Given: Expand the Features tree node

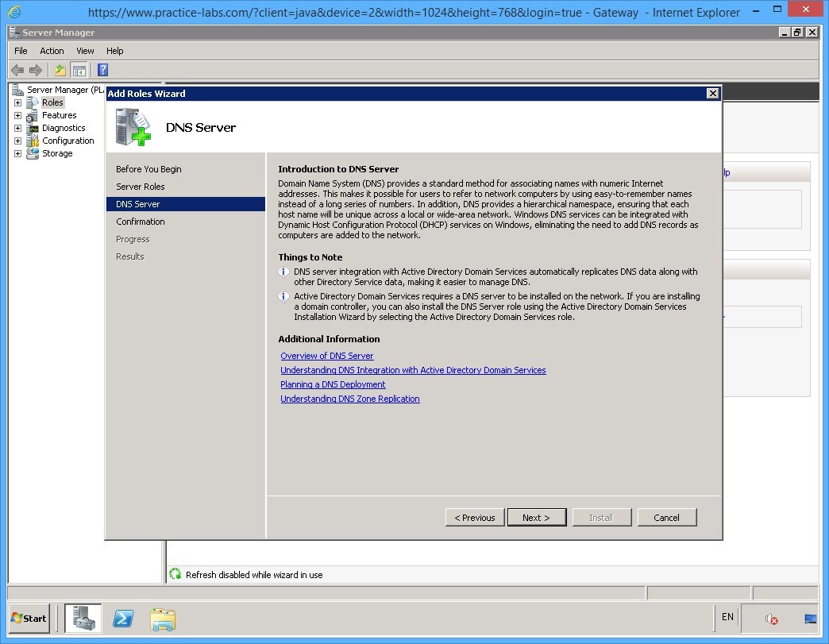Looking at the screenshot, I should pyautogui.click(x=17, y=115).
